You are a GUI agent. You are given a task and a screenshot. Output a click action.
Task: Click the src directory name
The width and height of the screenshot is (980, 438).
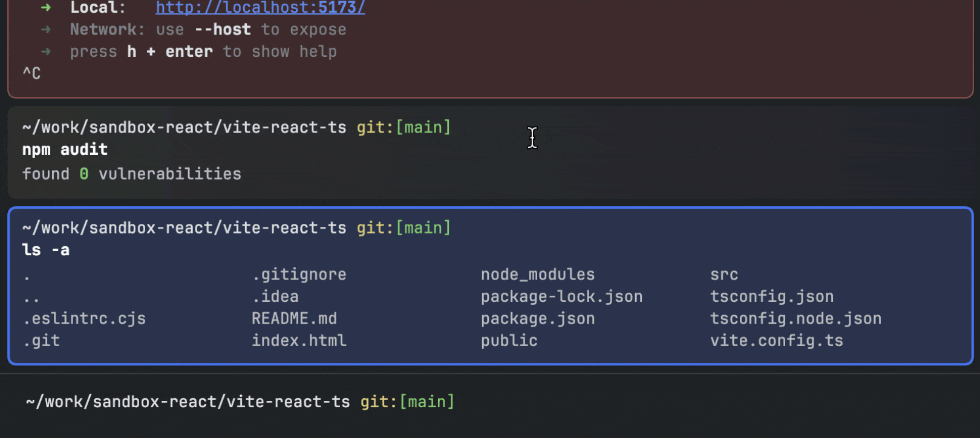pyautogui.click(x=724, y=275)
